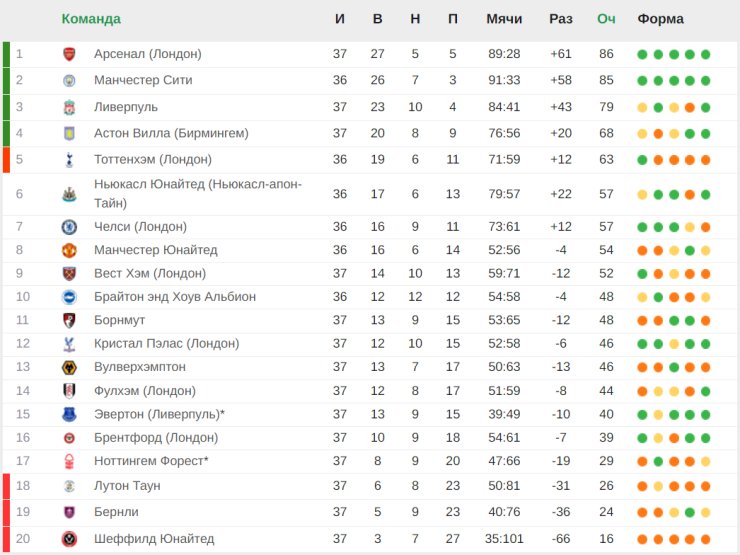Screen dimensions: 740x555
Task: Click the Aston Villa club crest
Action: tap(69, 133)
